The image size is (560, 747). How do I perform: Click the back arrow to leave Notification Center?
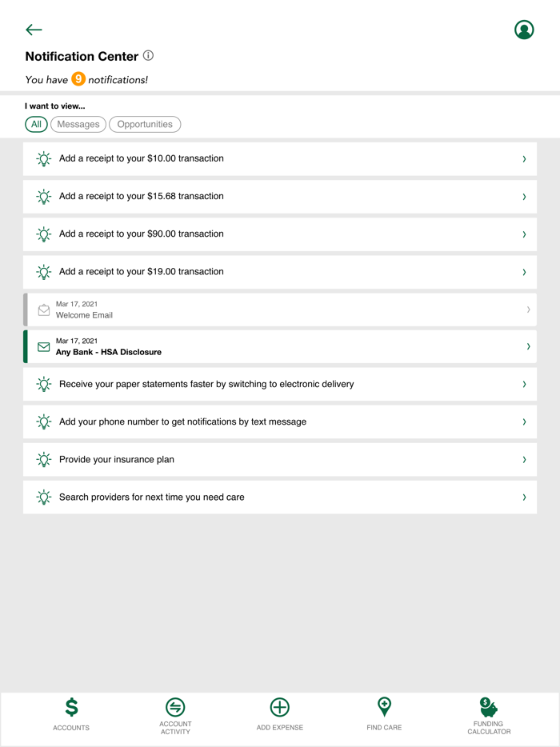tap(34, 30)
